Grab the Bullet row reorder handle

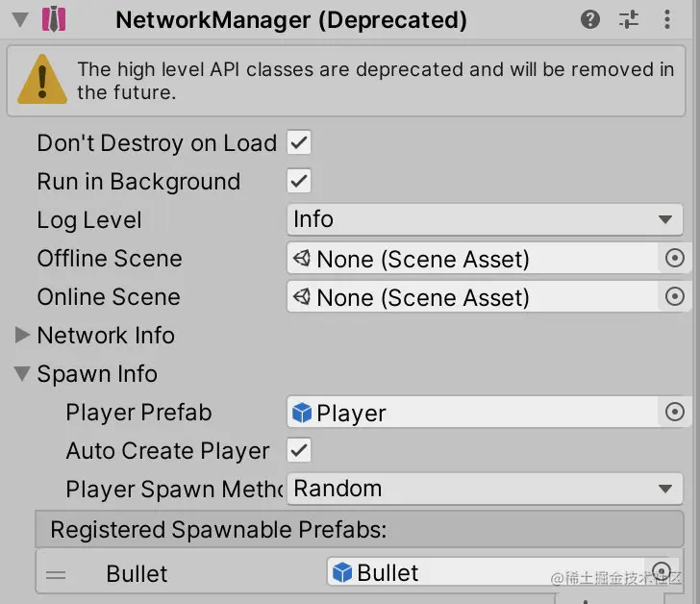tap(56, 574)
